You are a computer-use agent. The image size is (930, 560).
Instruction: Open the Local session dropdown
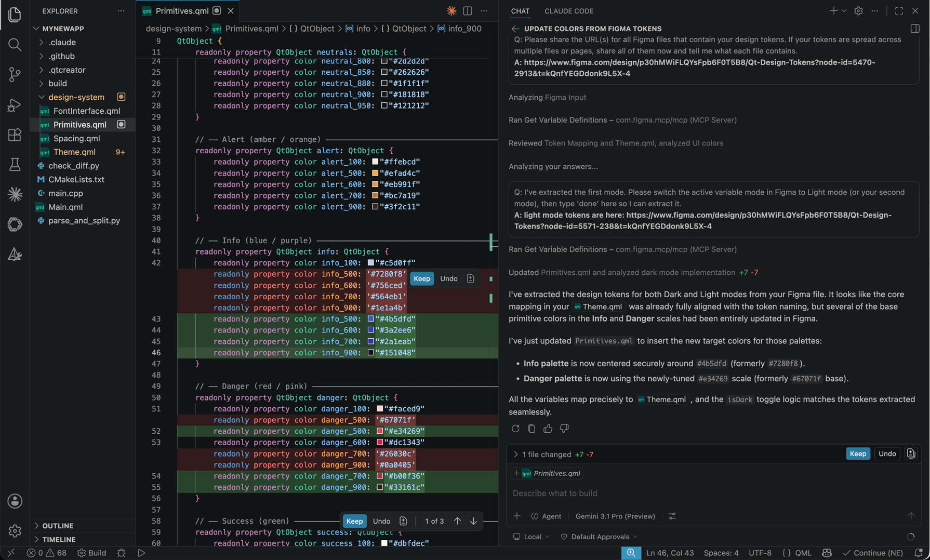tap(531, 537)
